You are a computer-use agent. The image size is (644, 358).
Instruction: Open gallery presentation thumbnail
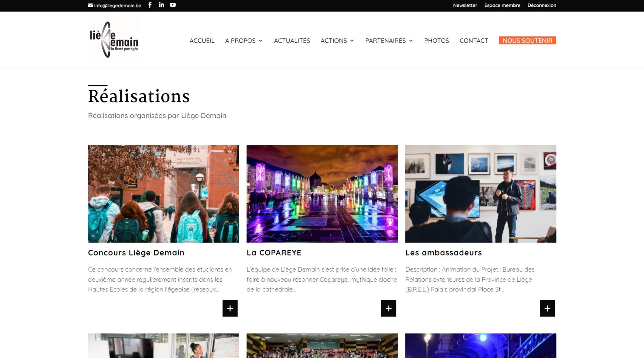tap(481, 194)
